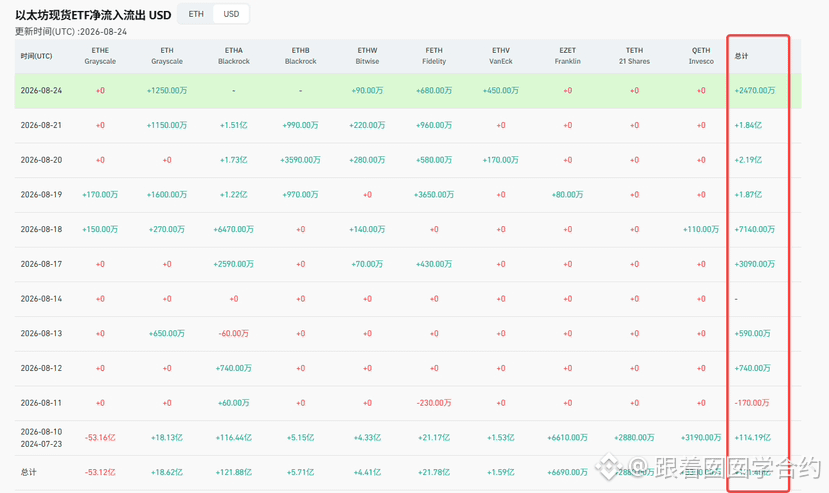
Task: Select the USD unit toggle
Action: coord(231,14)
